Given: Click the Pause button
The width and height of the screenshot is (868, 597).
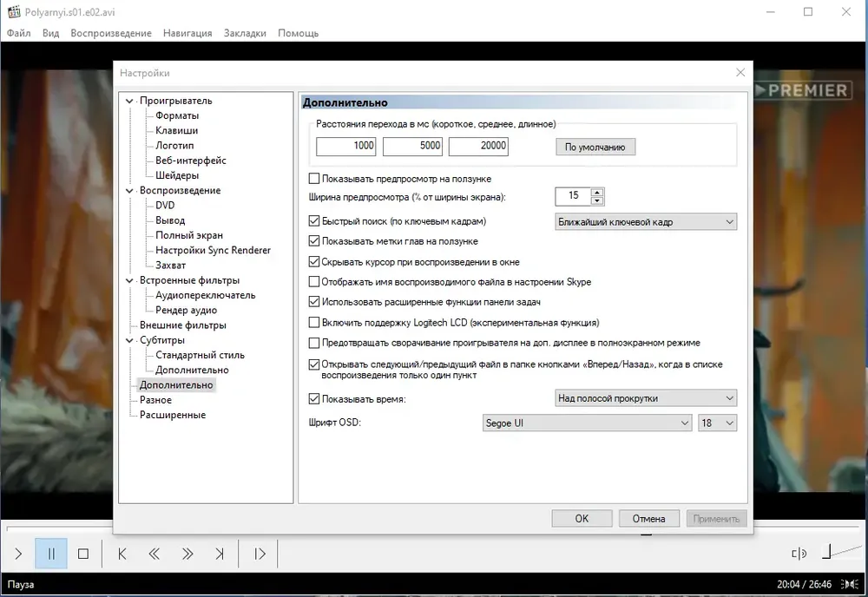Looking at the screenshot, I should pos(51,554).
